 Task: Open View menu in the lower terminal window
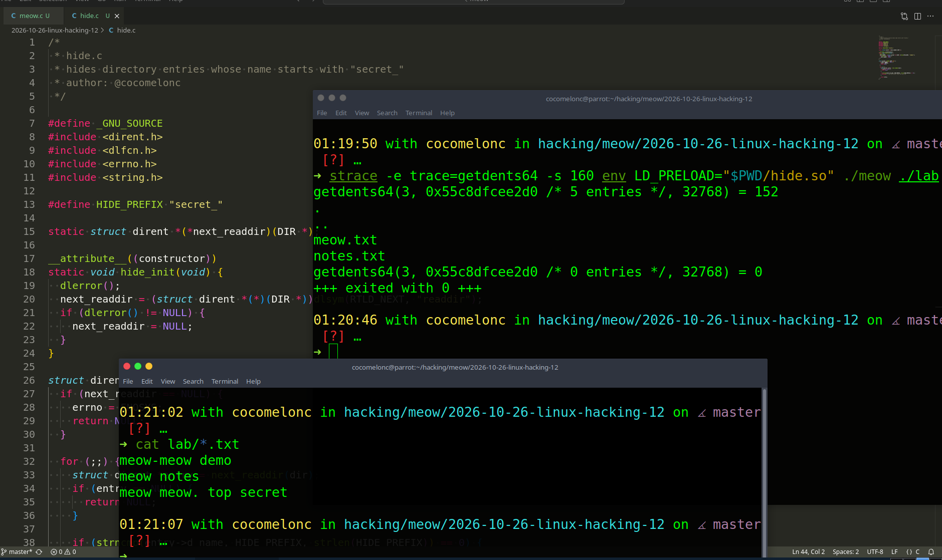pyautogui.click(x=168, y=381)
